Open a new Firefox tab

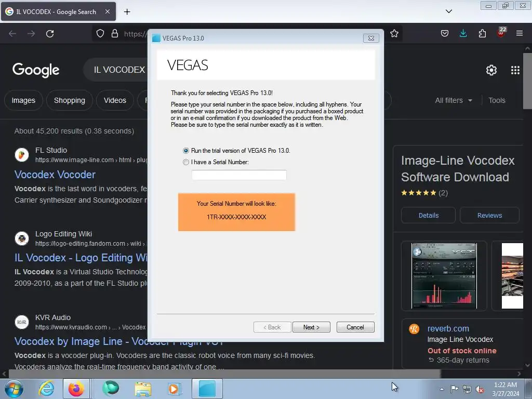tap(127, 12)
